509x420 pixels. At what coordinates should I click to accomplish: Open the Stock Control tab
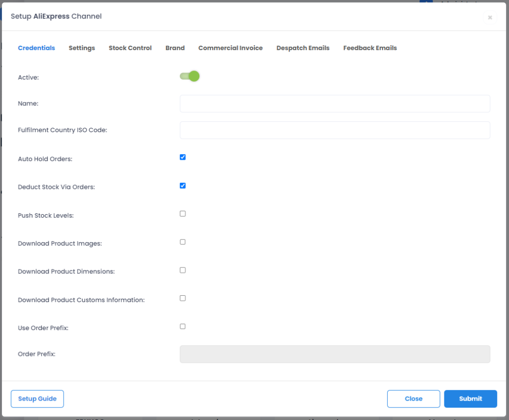click(130, 48)
